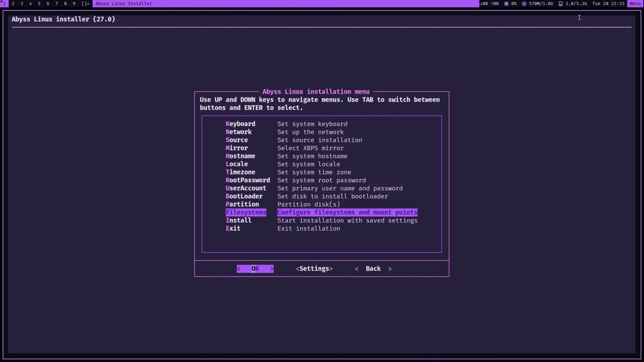Choose the Timezone entry
The height and width of the screenshot is (362, 644).
(240, 172)
